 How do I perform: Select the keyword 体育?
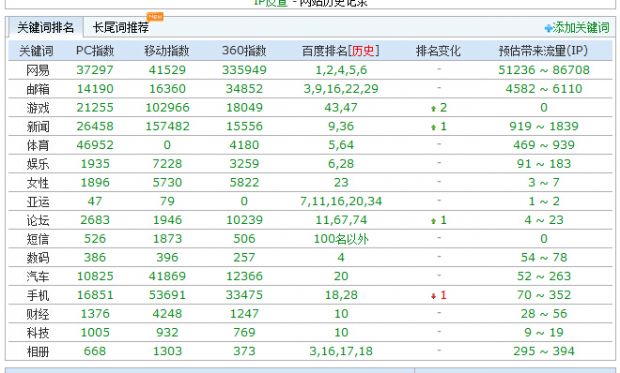[38, 145]
